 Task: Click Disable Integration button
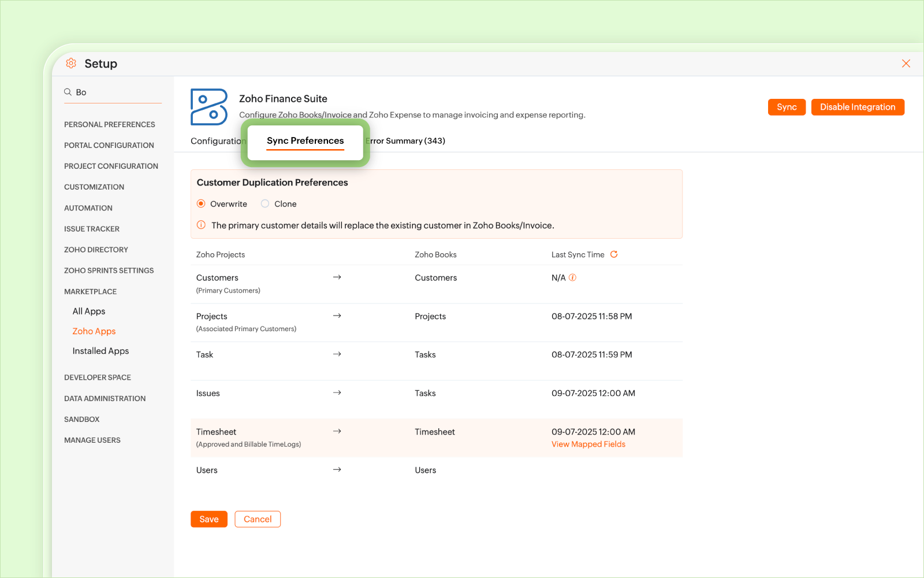pyautogui.click(x=858, y=107)
